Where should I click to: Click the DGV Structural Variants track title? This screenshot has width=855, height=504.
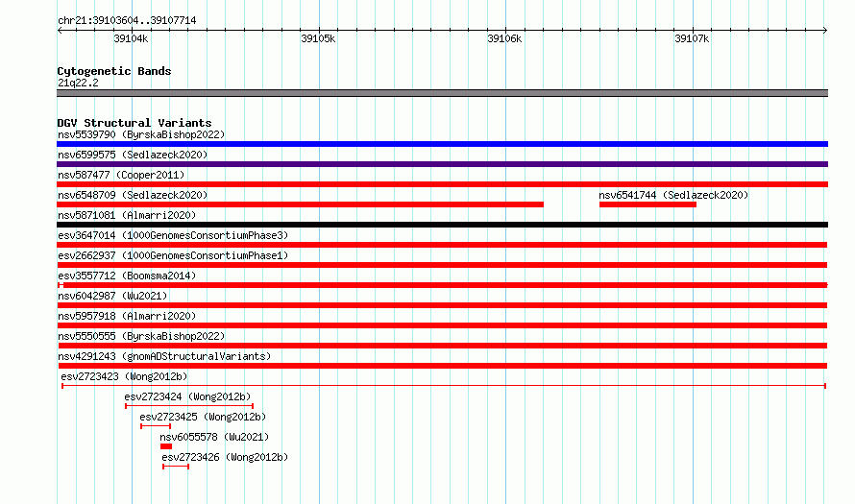tap(134, 123)
